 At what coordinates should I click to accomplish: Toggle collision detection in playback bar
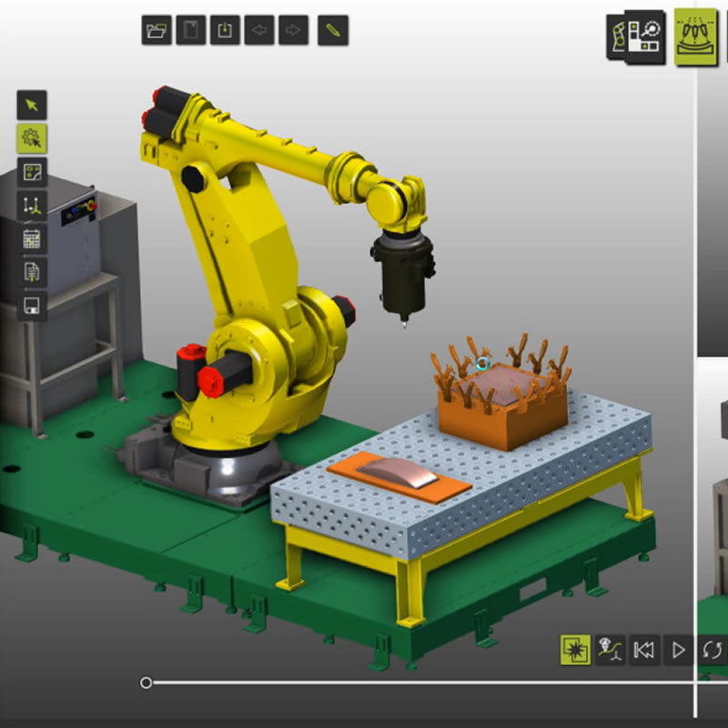click(575, 650)
